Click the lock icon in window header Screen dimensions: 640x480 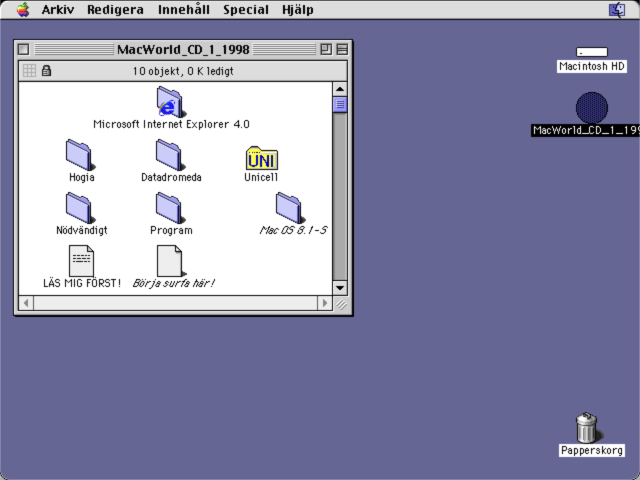point(46,70)
